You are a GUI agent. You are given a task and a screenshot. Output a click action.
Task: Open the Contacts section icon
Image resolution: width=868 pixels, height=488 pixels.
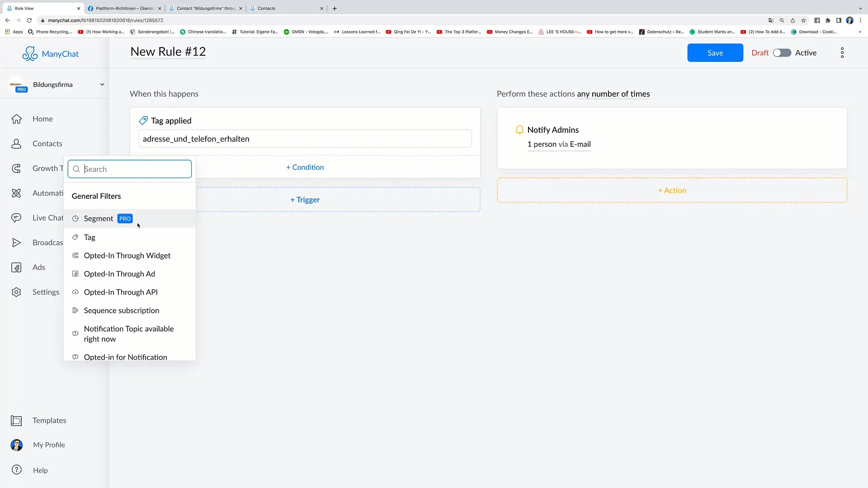coord(16,143)
